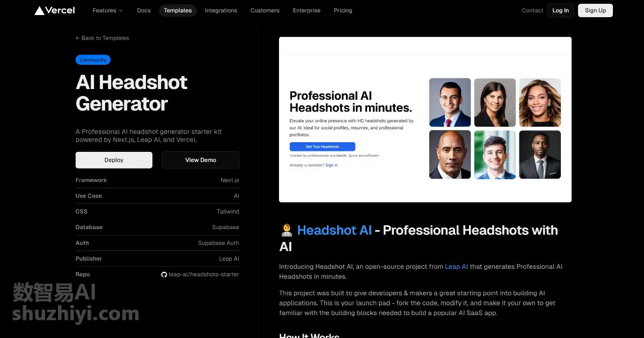The height and width of the screenshot is (338, 644).
Task: Click the Leap AI publisher value
Action: [229, 259]
